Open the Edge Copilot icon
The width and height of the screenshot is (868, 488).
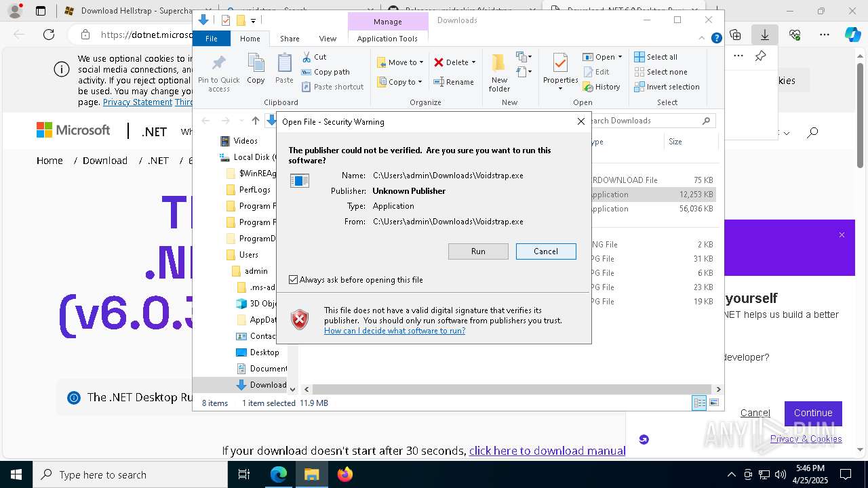click(852, 35)
